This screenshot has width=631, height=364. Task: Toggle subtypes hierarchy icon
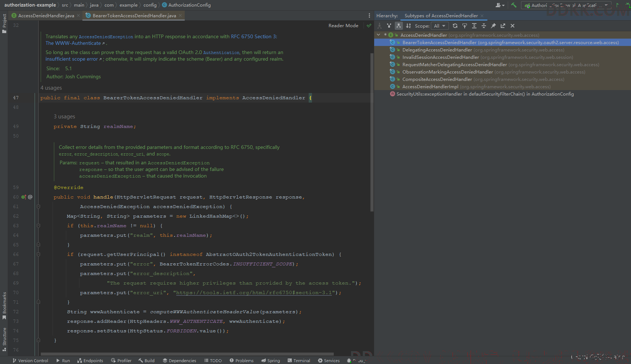coord(398,26)
